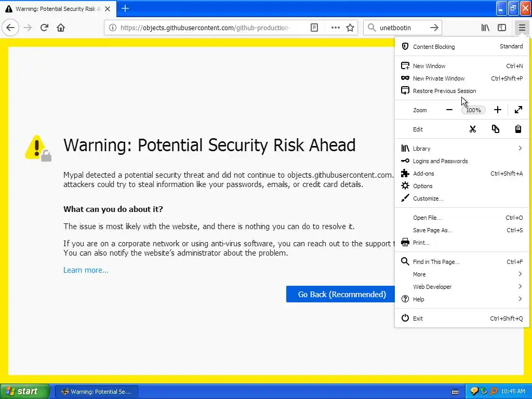Screen dimensions: 532x399
Task: Choose Open File... menu entry
Action: pos(462,218)
